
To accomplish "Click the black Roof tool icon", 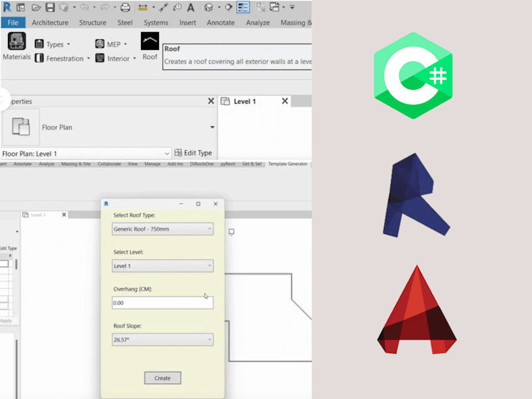I will (150, 41).
